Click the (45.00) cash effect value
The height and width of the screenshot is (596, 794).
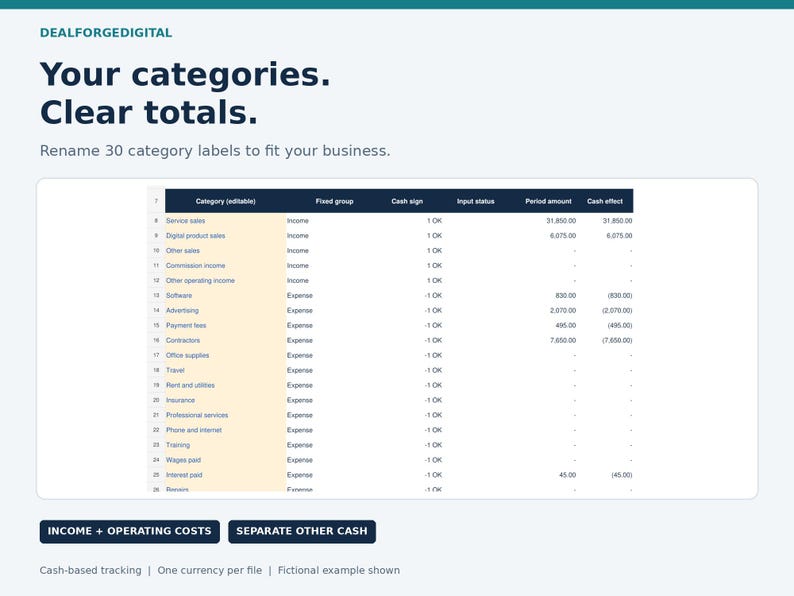coord(622,474)
